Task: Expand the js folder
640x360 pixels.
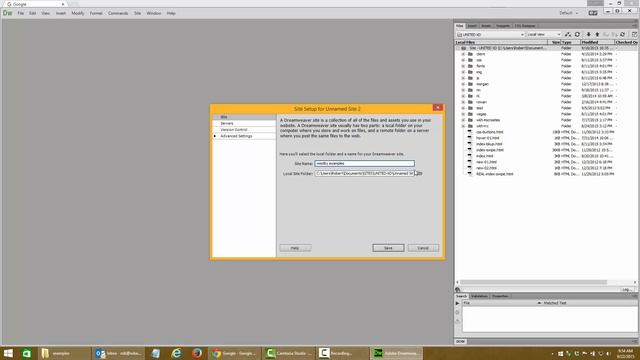Action: (463, 78)
